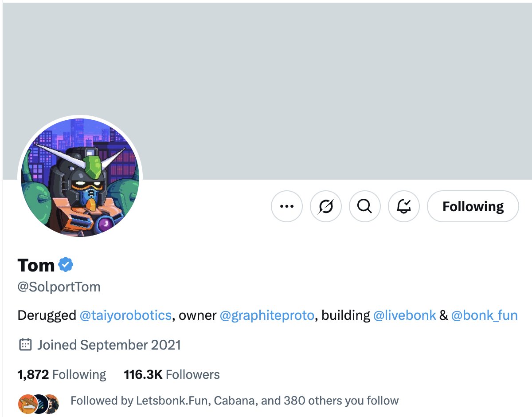View the 116.3K Followers list
532x417 pixels.
172,375
